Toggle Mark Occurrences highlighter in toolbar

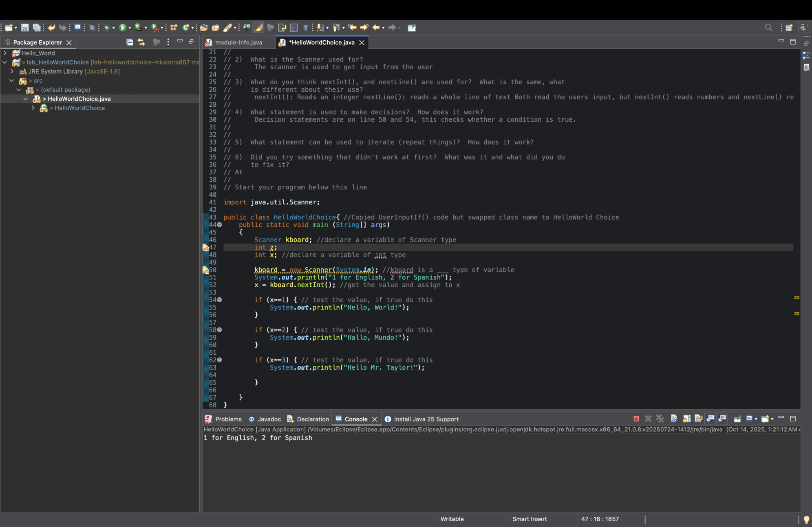click(x=258, y=28)
